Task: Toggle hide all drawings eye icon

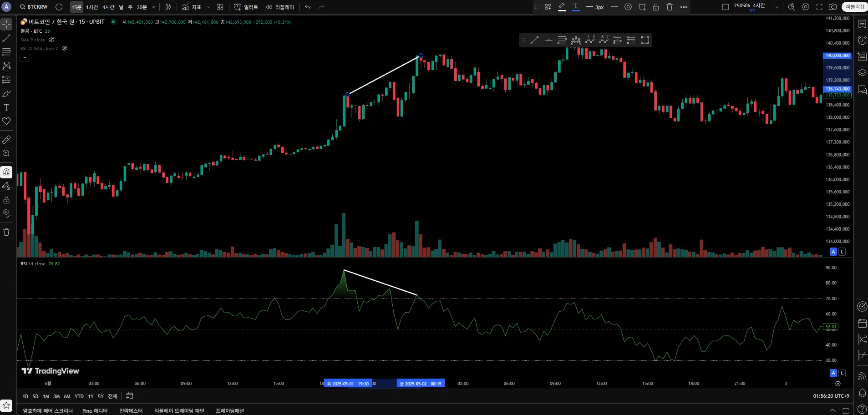Action: click(6, 213)
